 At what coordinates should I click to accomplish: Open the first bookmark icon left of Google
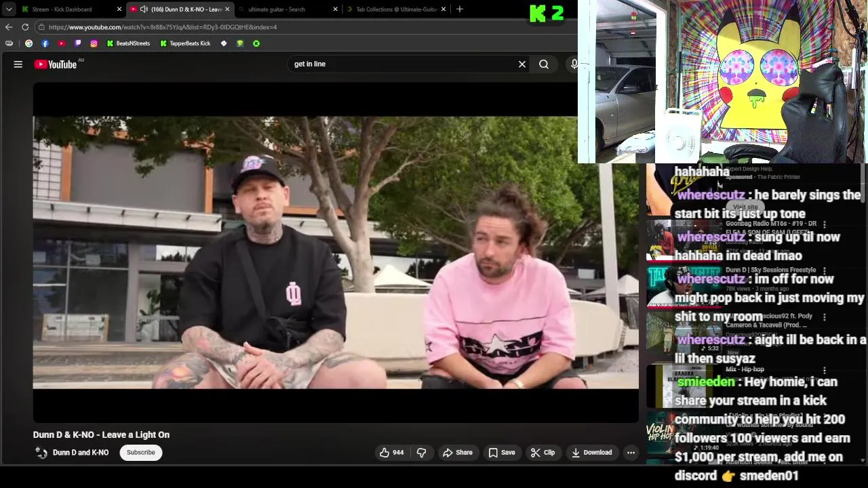point(9,43)
